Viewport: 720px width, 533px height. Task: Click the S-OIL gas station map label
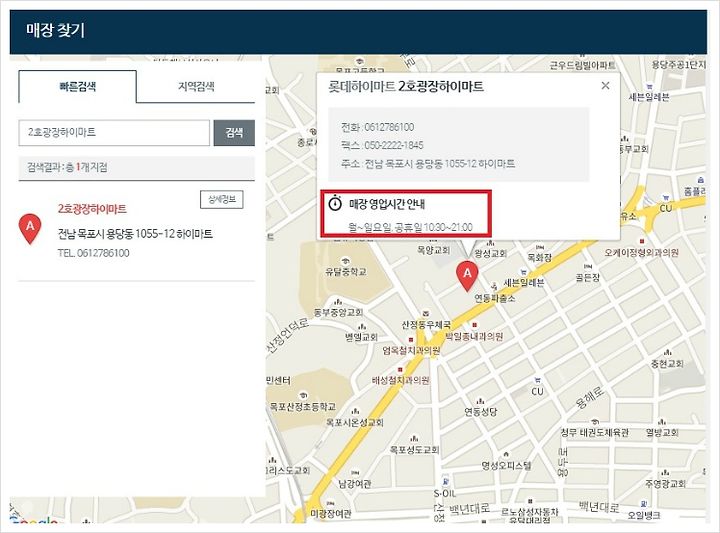click(x=444, y=493)
